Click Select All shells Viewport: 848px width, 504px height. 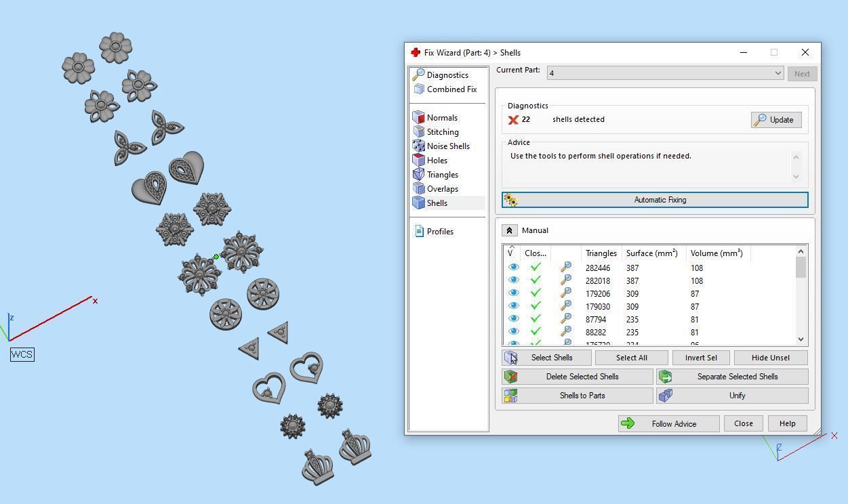tap(632, 358)
